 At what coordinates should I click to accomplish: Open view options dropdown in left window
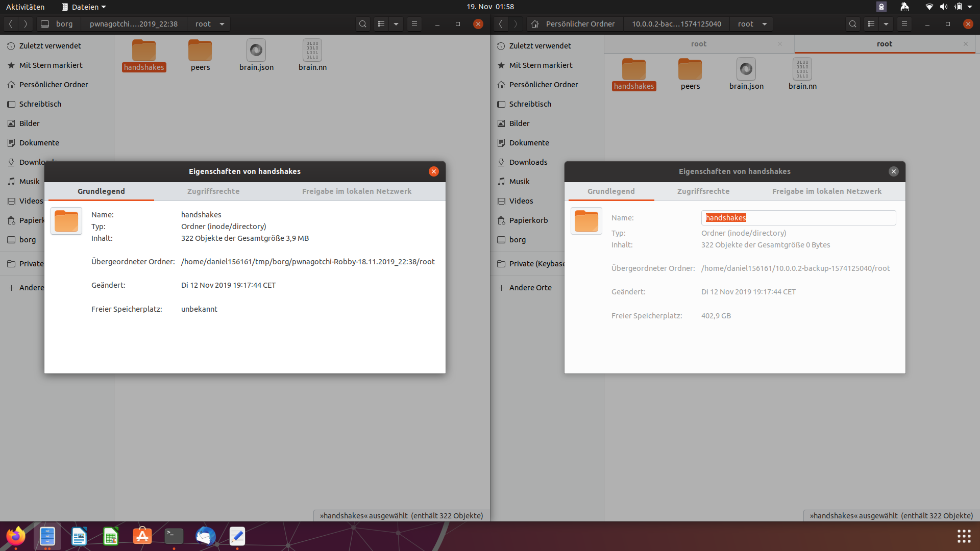point(396,24)
